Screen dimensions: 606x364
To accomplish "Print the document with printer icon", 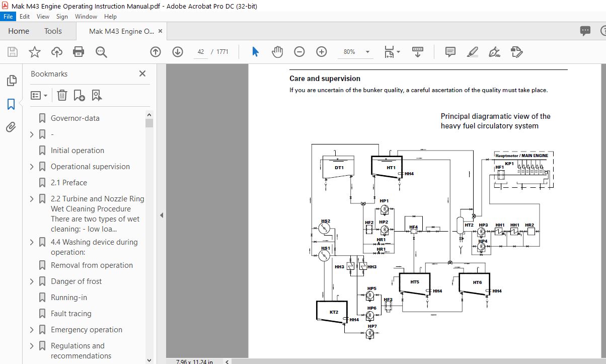I will [x=79, y=52].
